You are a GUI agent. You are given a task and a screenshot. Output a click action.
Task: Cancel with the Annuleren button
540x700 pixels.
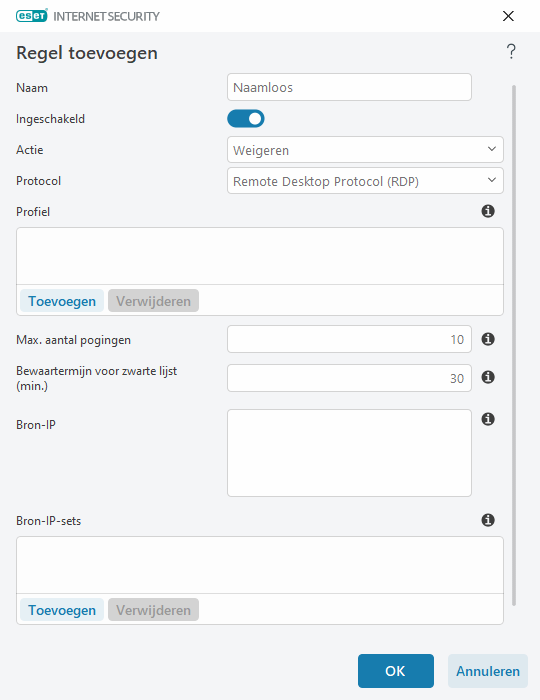(x=488, y=671)
